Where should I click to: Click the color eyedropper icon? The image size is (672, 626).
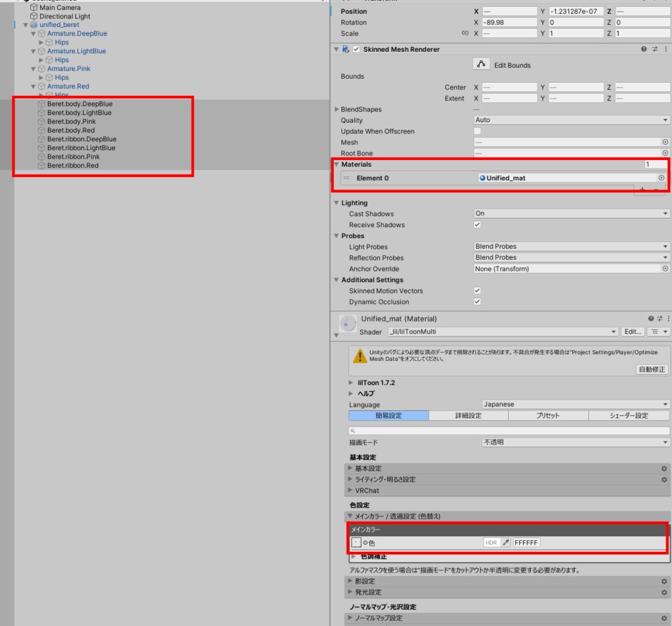(506, 543)
